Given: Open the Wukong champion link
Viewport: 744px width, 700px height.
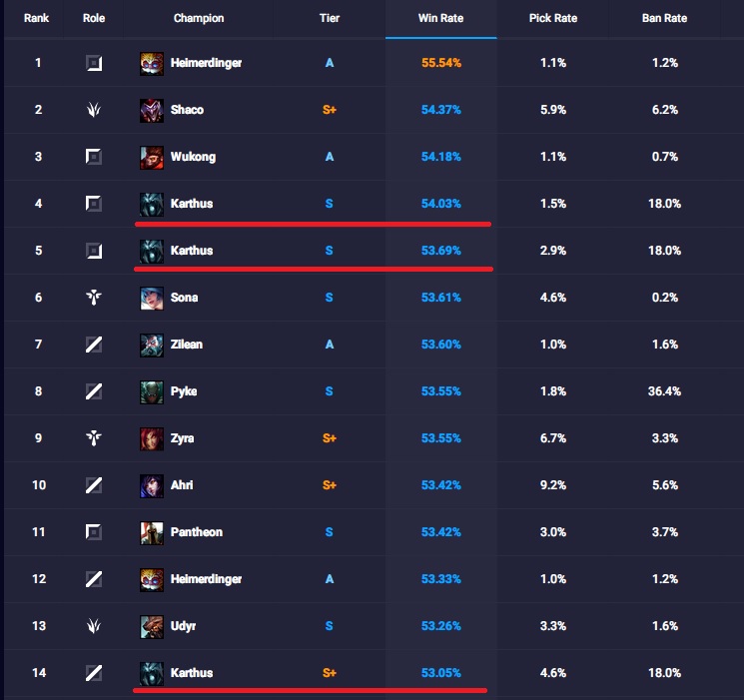Looking at the screenshot, I should click(x=193, y=157).
